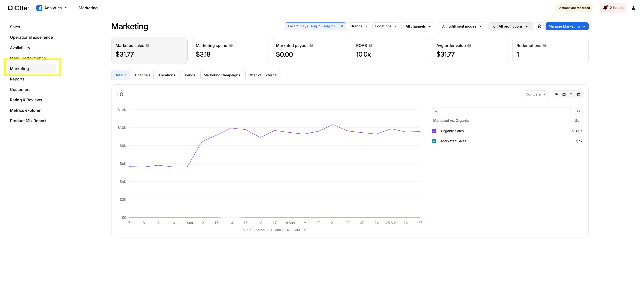This screenshot has width=644, height=295.
Task: Select the Marketing spend metric card
Action: pos(230,50)
